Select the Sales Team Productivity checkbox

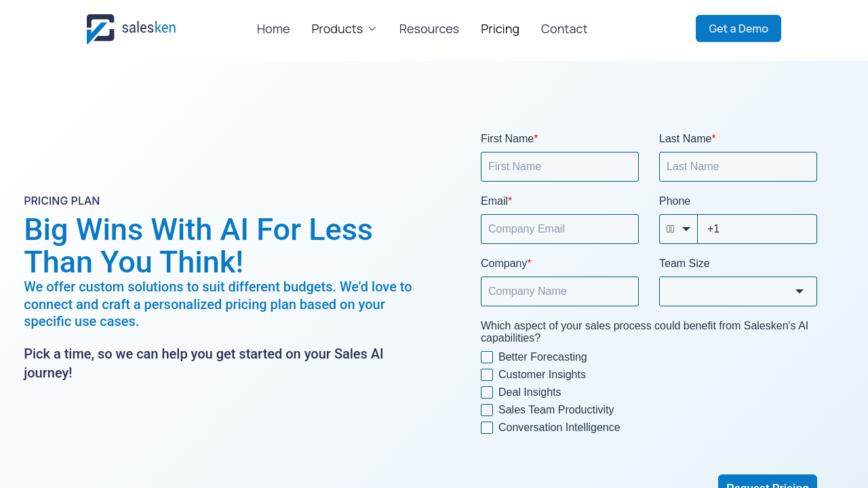pyautogui.click(x=487, y=410)
